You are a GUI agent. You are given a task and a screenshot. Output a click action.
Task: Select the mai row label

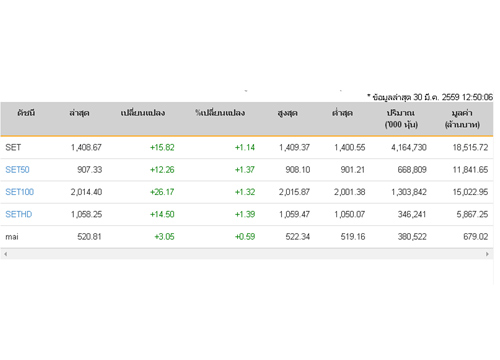pos(12,237)
